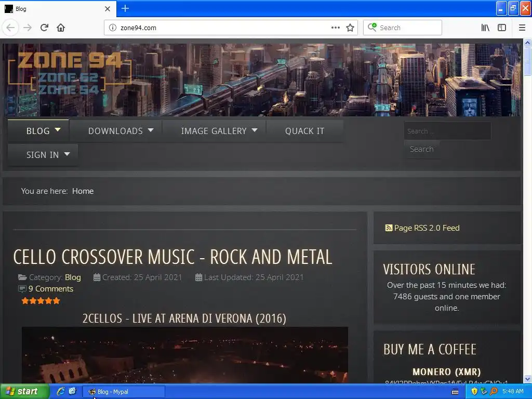Click the Zone 94 site logo
Image resolution: width=532 pixels, height=399 pixels.
(70, 74)
